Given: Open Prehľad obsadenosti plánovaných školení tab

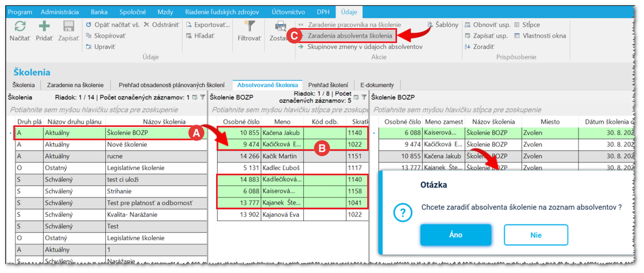Looking at the screenshot, I should (x=172, y=85).
